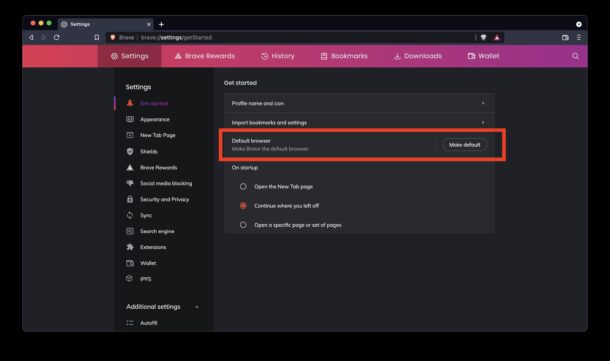Open the 'New Tab Page' sidebar link

(158, 135)
